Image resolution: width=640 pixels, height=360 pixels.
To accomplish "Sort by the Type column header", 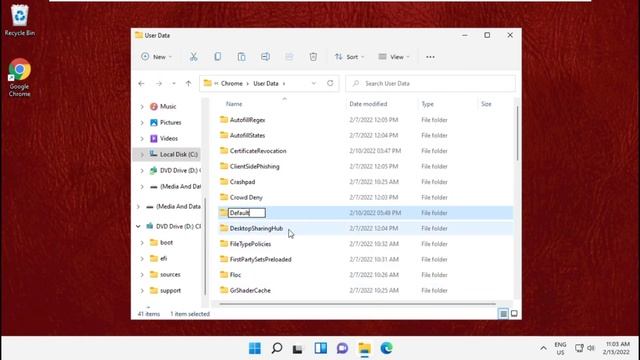I will tap(427, 104).
